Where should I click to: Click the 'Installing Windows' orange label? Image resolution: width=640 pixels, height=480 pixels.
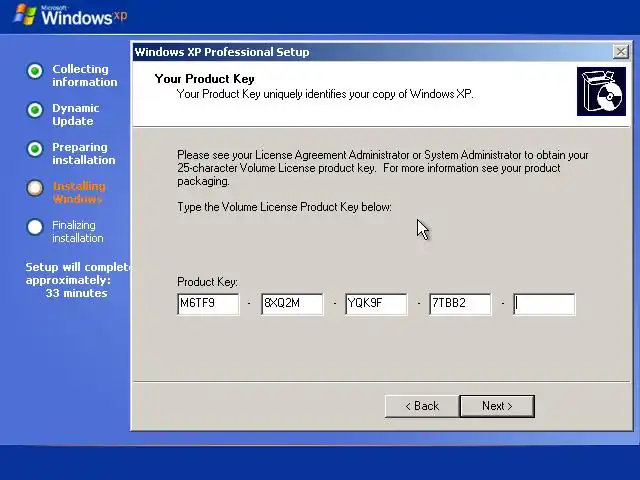tap(79, 193)
